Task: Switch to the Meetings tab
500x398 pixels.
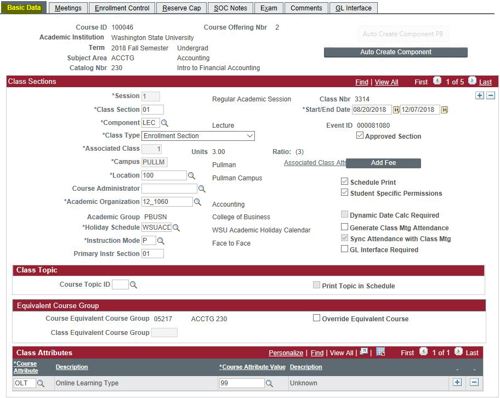Action: [68, 8]
